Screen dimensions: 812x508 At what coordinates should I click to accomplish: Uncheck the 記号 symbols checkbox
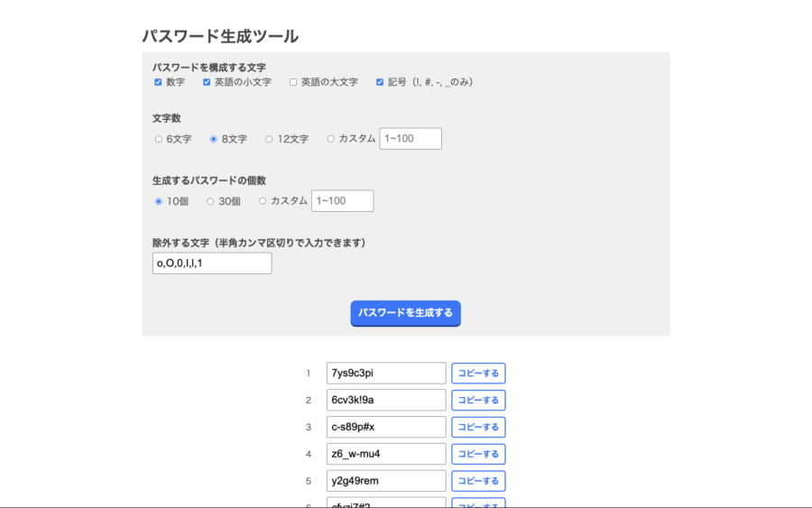pos(380,82)
